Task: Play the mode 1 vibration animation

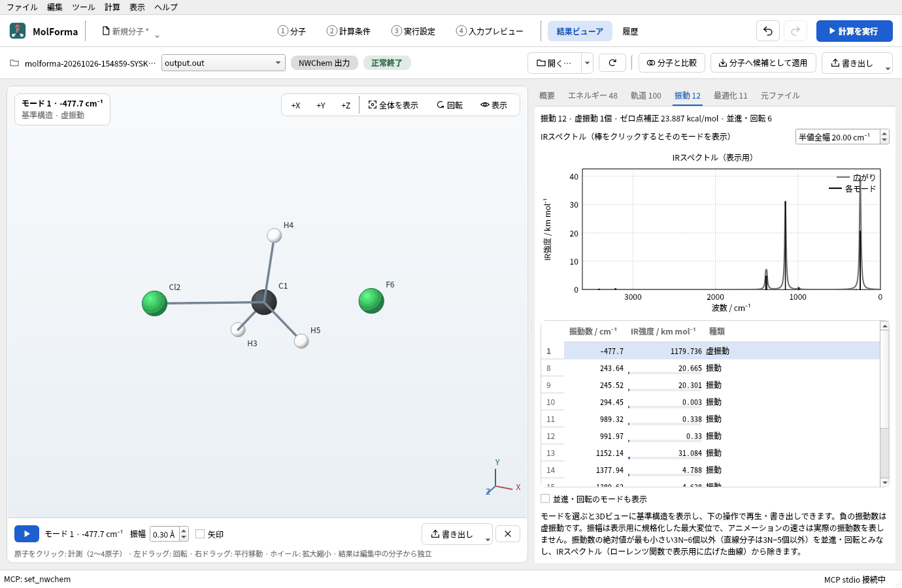Action: tap(27, 534)
